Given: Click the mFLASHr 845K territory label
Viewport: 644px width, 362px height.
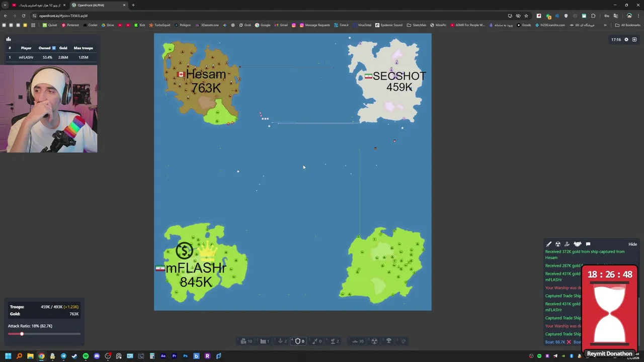Looking at the screenshot, I should pos(196,275).
